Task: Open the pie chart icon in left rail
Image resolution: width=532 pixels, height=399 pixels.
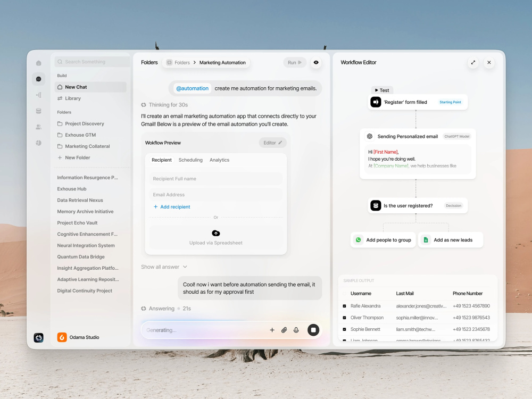Action: coord(39,143)
